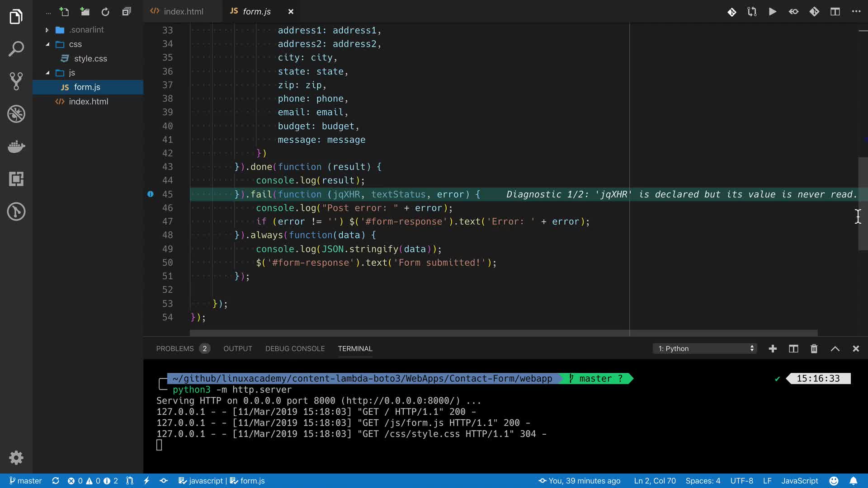Refresh the explorer file tree
Screen dimensions: 868x488
click(105, 12)
